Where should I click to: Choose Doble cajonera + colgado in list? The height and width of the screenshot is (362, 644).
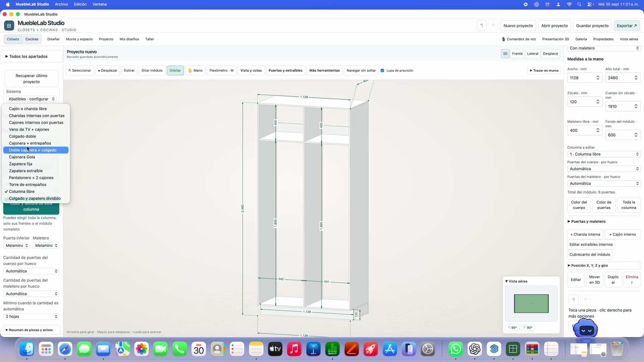36,150
